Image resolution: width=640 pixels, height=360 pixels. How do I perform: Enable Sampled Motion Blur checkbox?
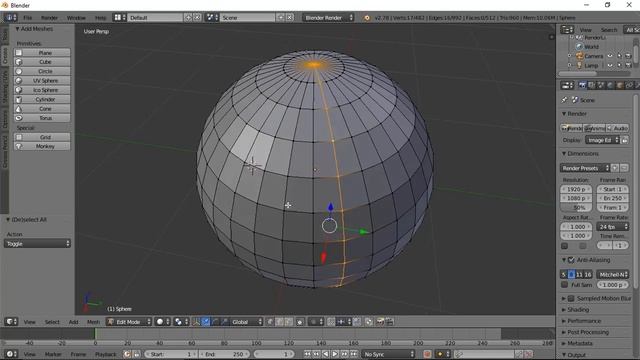pos(571,299)
